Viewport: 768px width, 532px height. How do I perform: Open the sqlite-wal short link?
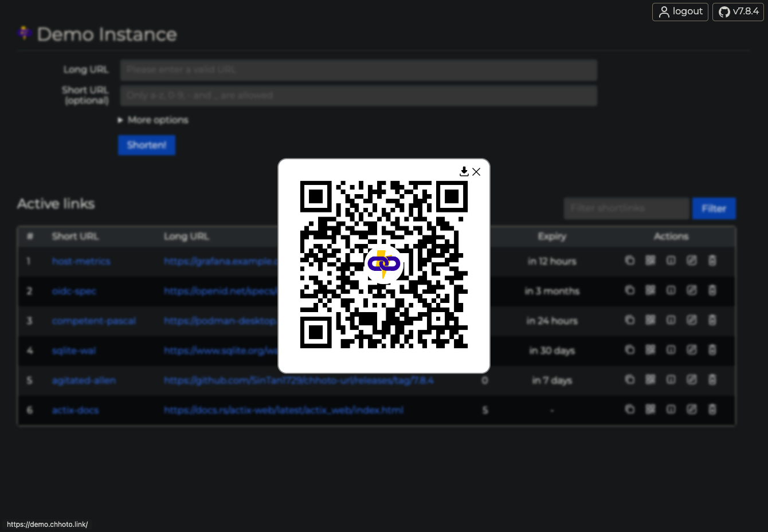[x=74, y=350]
